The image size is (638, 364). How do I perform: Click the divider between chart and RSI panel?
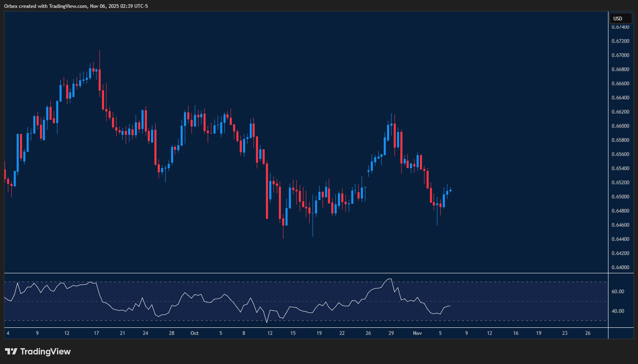[x=291, y=272]
